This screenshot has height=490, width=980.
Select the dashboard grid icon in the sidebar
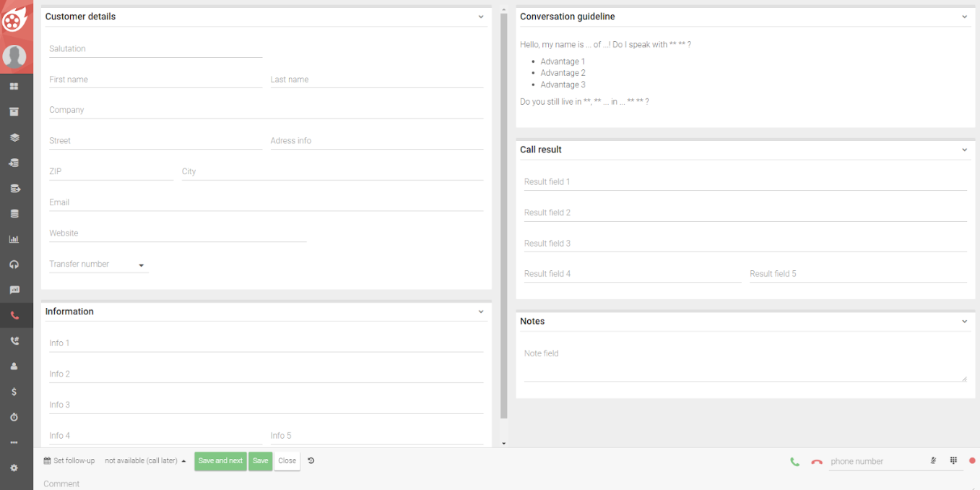click(14, 87)
